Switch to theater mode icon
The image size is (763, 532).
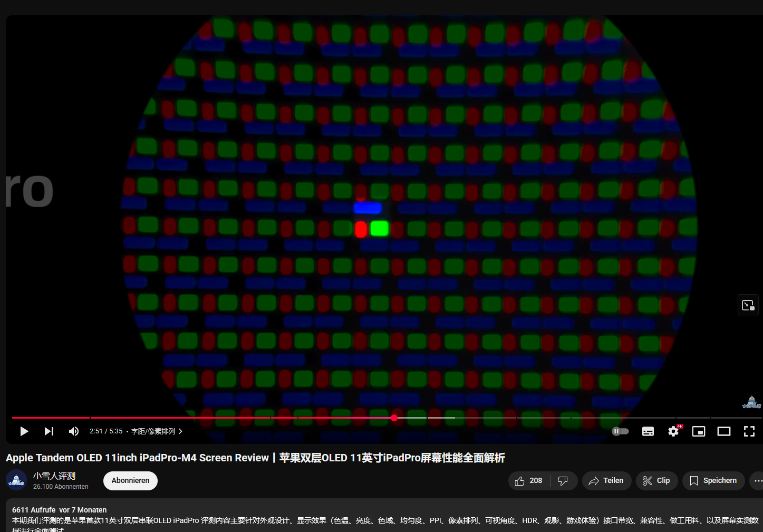[x=723, y=431]
